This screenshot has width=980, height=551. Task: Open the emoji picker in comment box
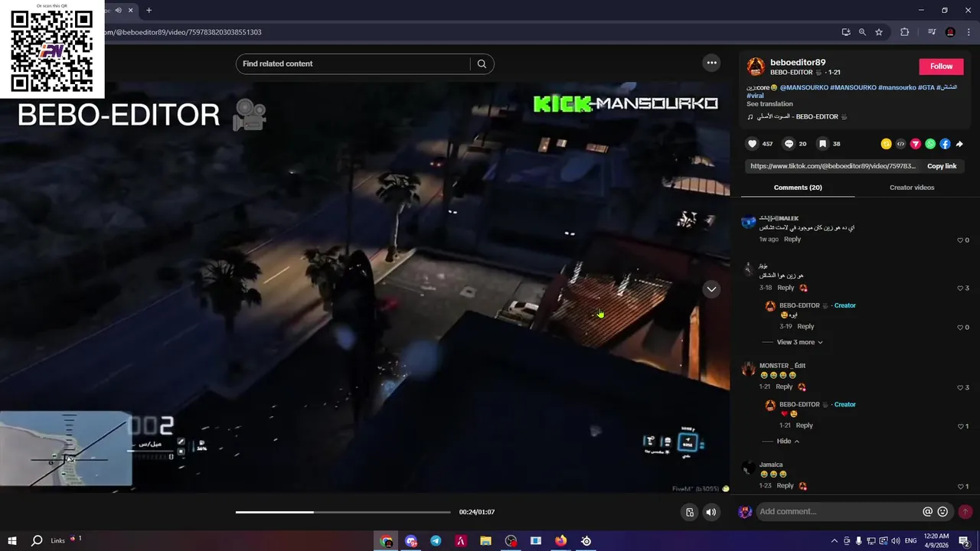pyautogui.click(x=942, y=511)
